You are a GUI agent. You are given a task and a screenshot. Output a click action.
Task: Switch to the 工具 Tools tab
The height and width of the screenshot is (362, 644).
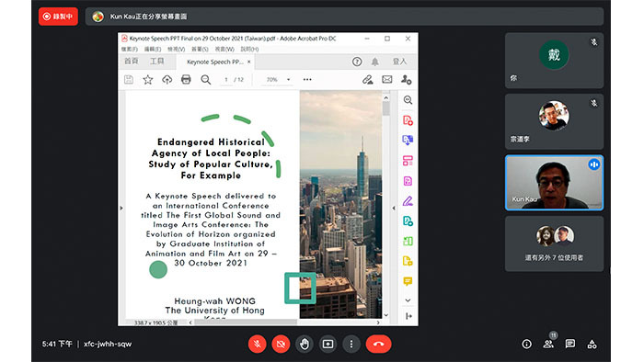pos(157,61)
